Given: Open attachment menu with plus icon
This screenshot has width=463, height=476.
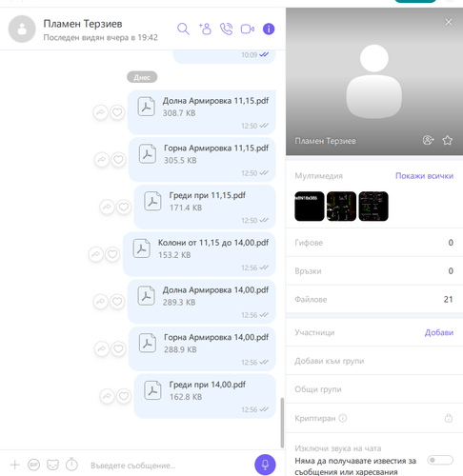Looking at the screenshot, I should 15,465.
